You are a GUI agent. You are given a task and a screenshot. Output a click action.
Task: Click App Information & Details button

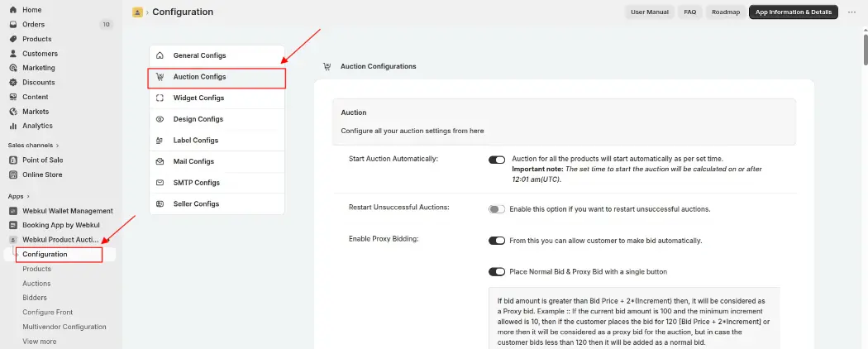click(794, 12)
